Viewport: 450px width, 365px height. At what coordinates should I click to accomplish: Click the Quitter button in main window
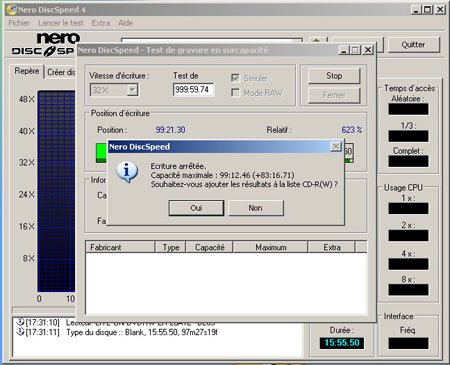pos(413,45)
